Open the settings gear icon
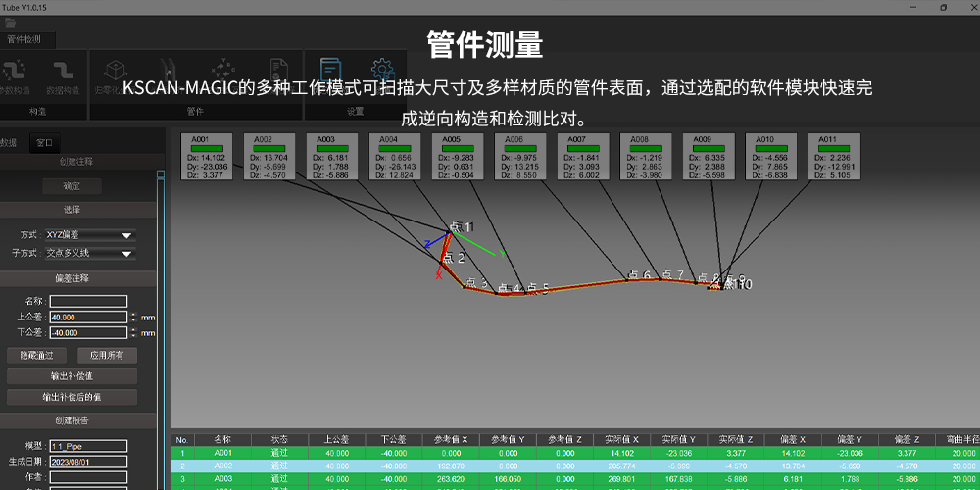This screenshot has height=490, width=980. (x=381, y=71)
